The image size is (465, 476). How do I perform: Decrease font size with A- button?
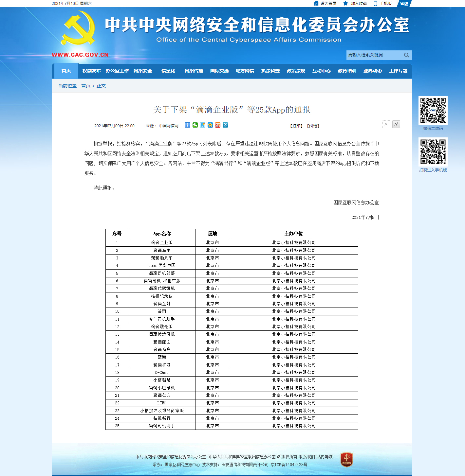tap(386, 124)
